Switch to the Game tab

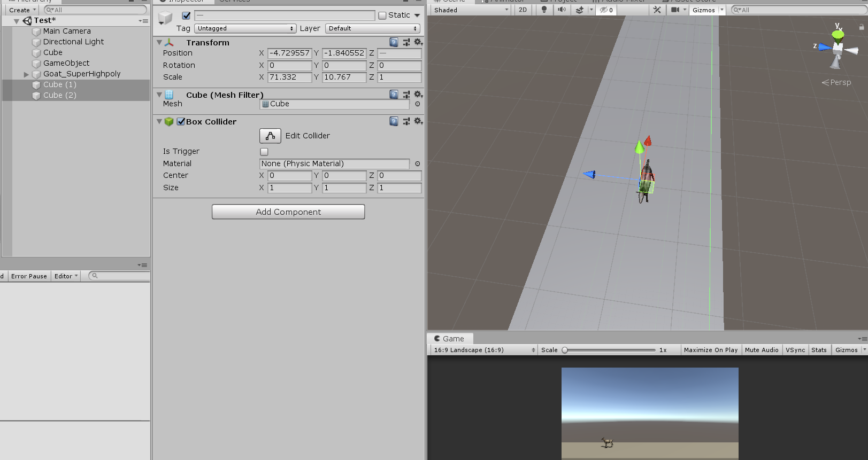pyautogui.click(x=449, y=339)
